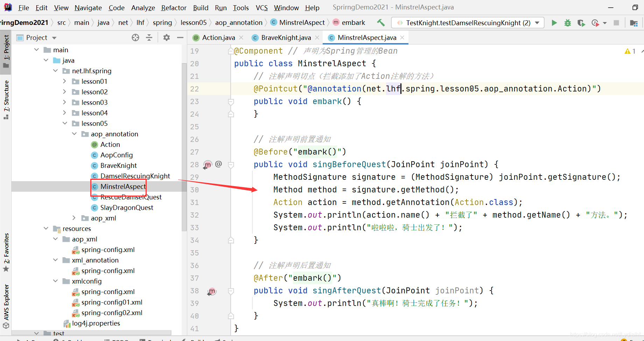Screen dimensions: 644x341
Task: Click the Stop square button
Action: pyautogui.click(x=616, y=23)
